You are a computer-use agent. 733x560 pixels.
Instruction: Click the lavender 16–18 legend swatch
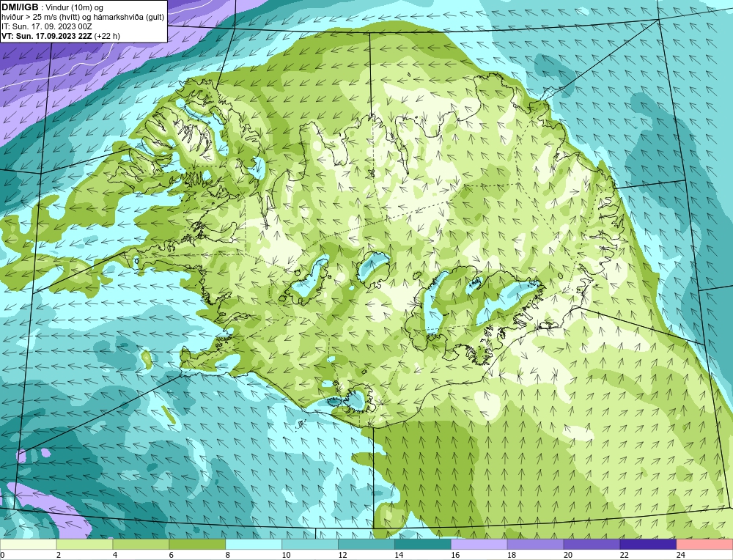pyautogui.click(x=479, y=545)
